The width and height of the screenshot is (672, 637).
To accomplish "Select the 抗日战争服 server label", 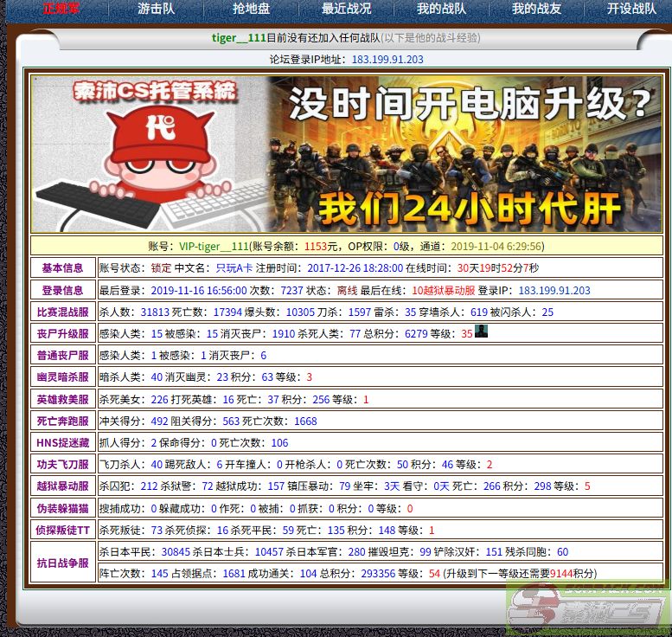I will pyautogui.click(x=62, y=563).
